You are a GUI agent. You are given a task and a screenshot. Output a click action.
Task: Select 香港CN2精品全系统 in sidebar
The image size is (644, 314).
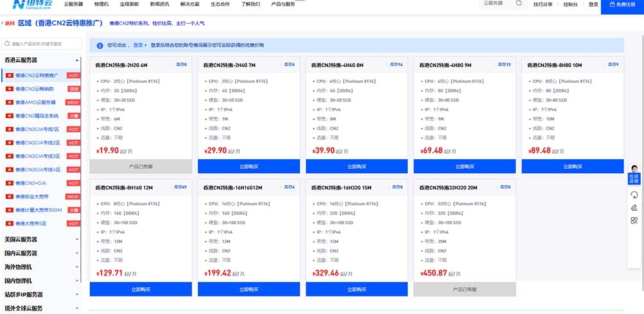point(37,116)
